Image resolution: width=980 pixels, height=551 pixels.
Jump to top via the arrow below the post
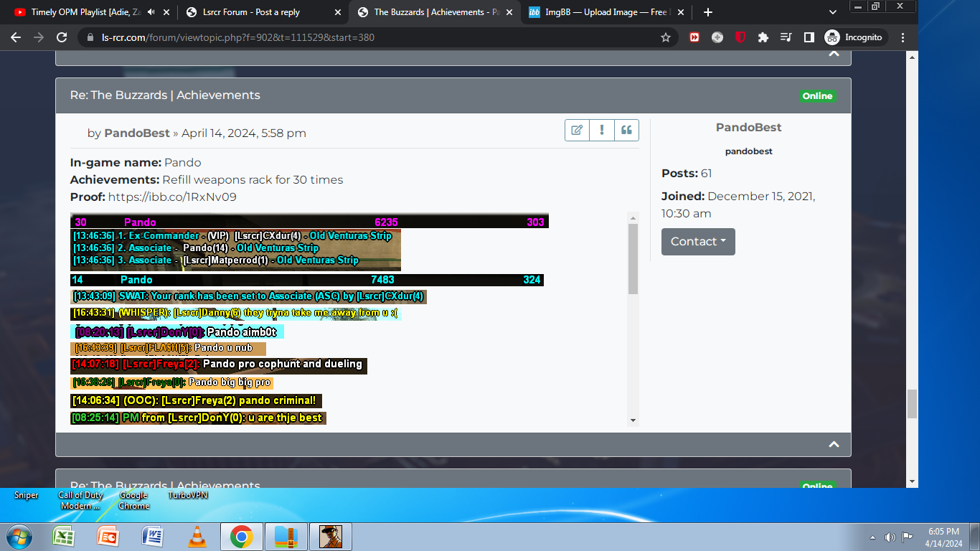point(834,444)
